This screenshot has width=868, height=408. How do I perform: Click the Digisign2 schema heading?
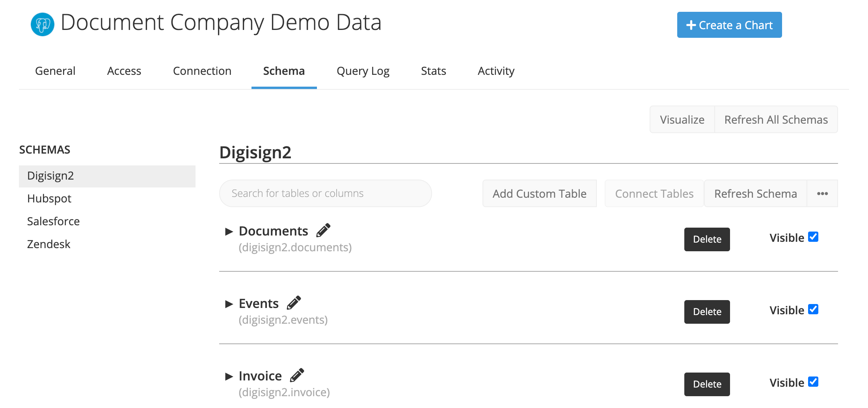[255, 152]
